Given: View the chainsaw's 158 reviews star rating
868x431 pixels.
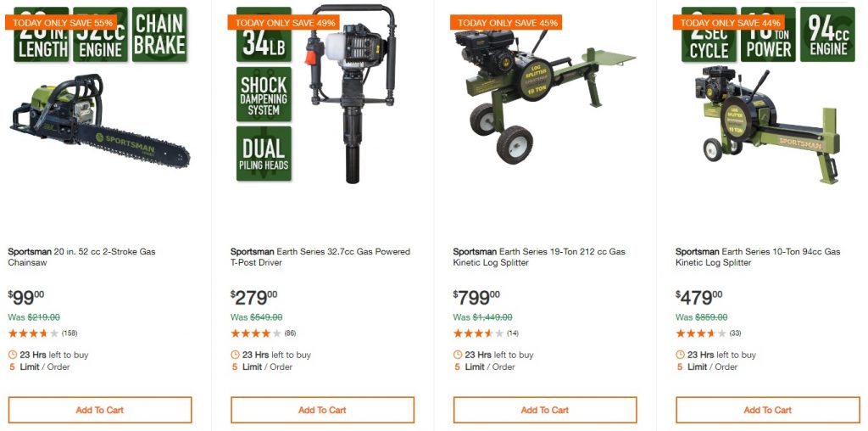Looking at the screenshot, I should (x=42, y=333).
